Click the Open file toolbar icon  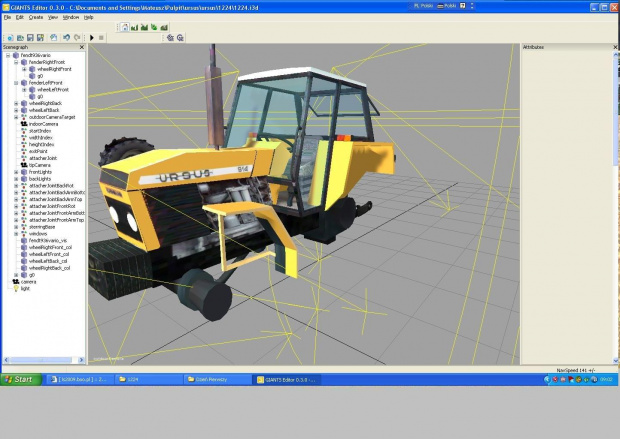coord(20,38)
